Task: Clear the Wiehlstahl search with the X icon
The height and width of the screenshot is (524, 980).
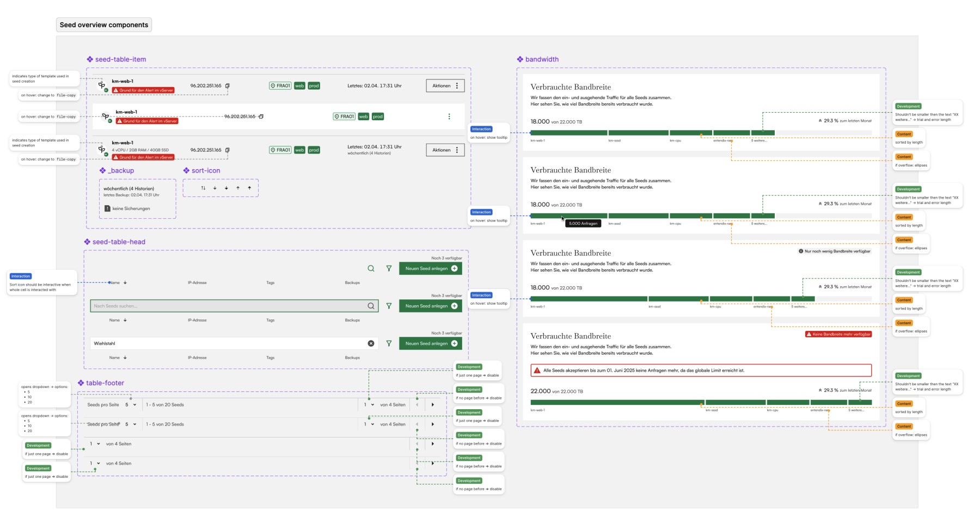Action: [371, 343]
